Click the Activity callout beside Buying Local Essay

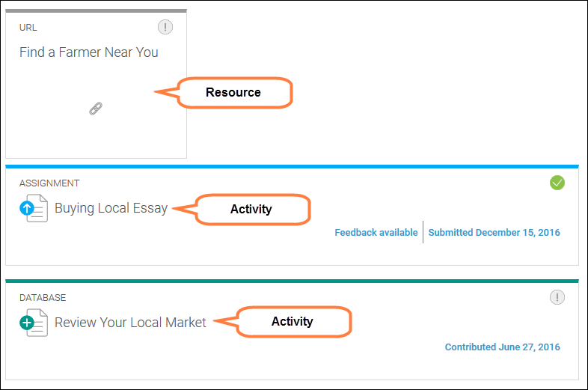pos(251,209)
